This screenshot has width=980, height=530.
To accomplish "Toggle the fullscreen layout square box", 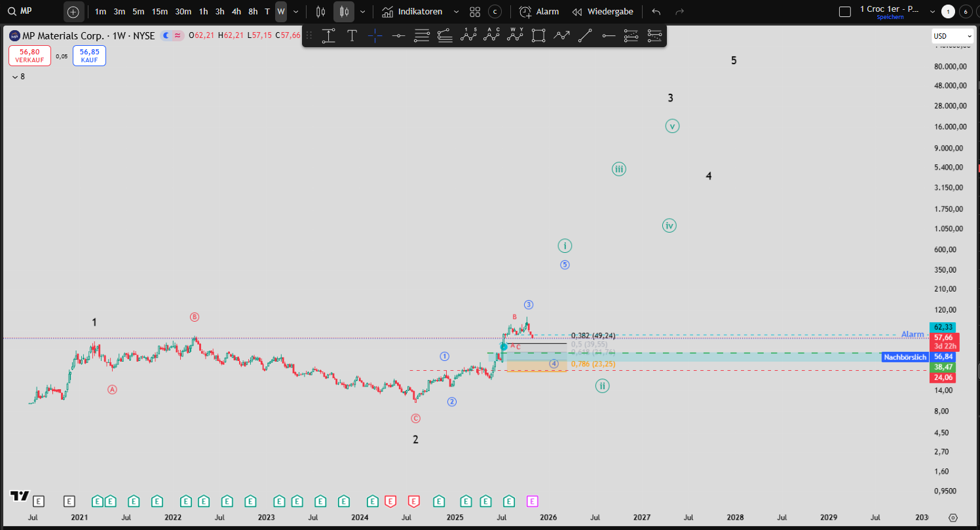I will 845,12.
